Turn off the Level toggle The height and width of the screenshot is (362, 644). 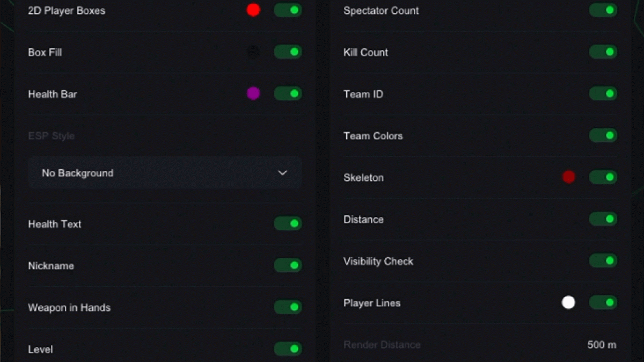pos(288,350)
